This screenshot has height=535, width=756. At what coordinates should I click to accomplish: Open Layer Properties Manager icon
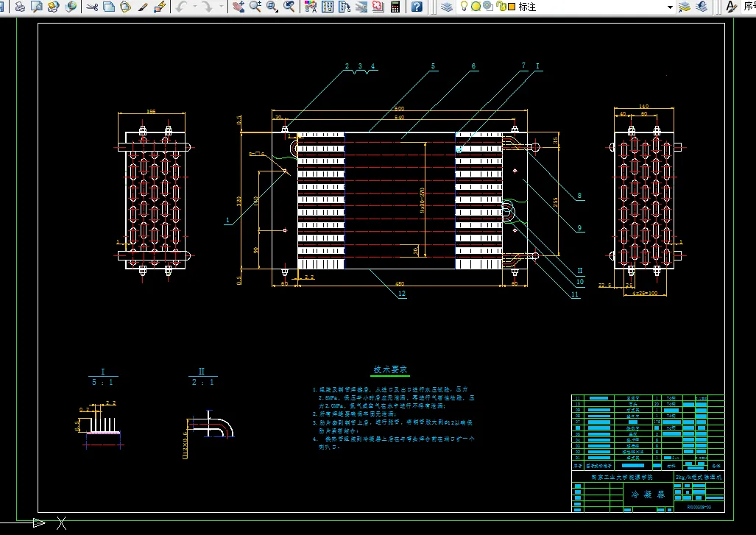(447, 7)
